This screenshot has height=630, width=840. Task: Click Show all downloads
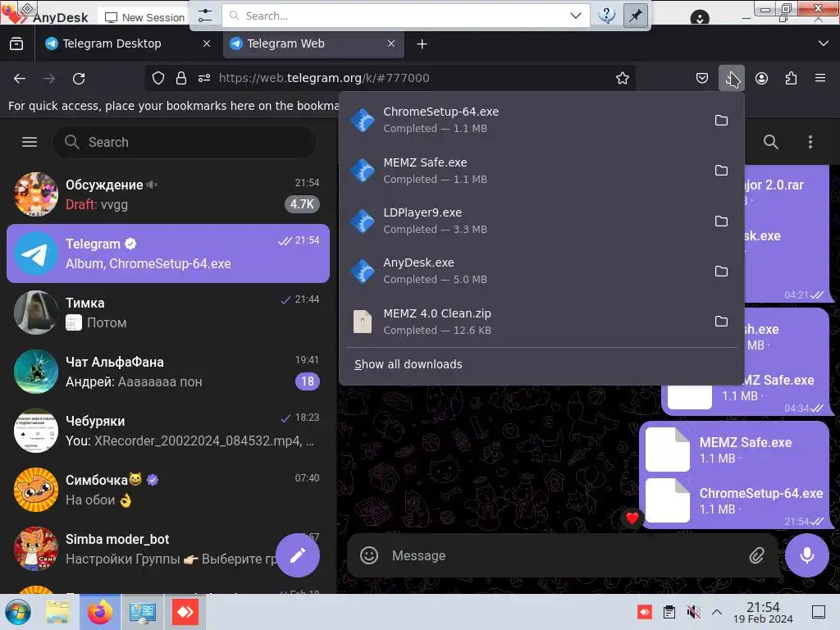tap(409, 364)
